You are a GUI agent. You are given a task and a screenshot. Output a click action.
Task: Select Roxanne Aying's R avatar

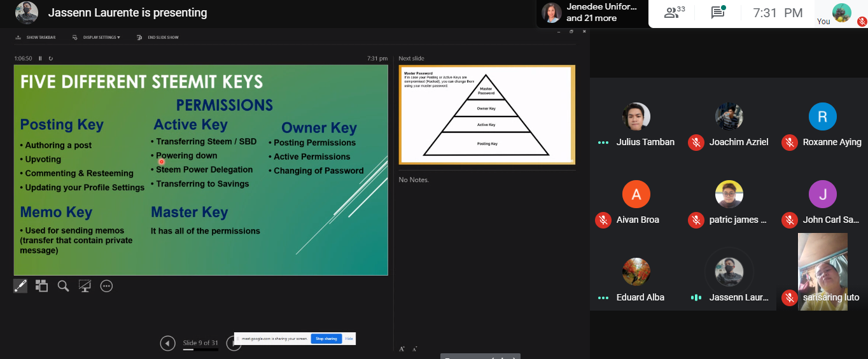click(822, 116)
